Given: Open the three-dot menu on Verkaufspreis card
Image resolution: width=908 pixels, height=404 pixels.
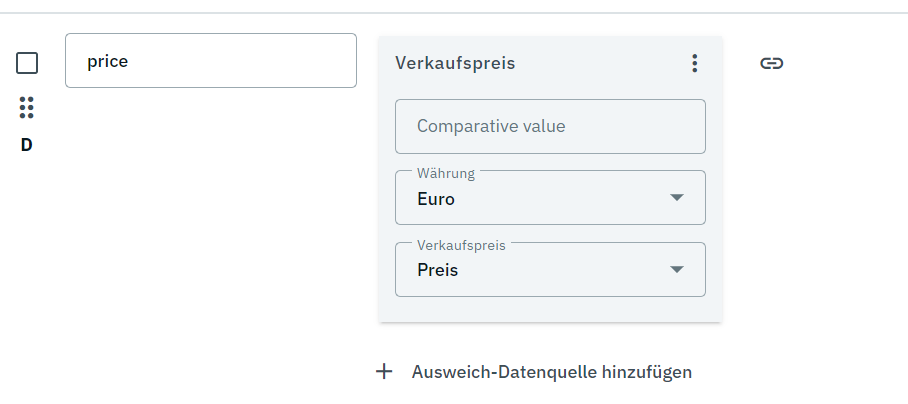Looking at the screenshot, I should tap(695, 64).
